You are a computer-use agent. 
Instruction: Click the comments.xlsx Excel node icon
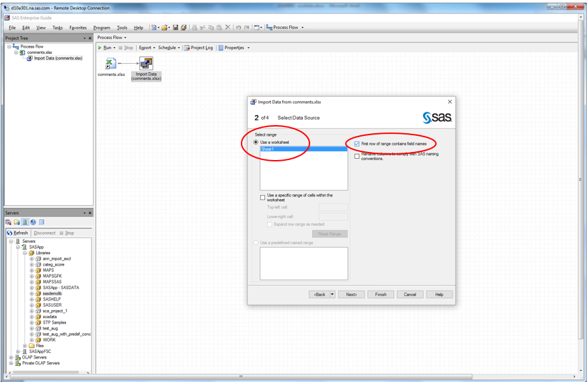(110, 63)
